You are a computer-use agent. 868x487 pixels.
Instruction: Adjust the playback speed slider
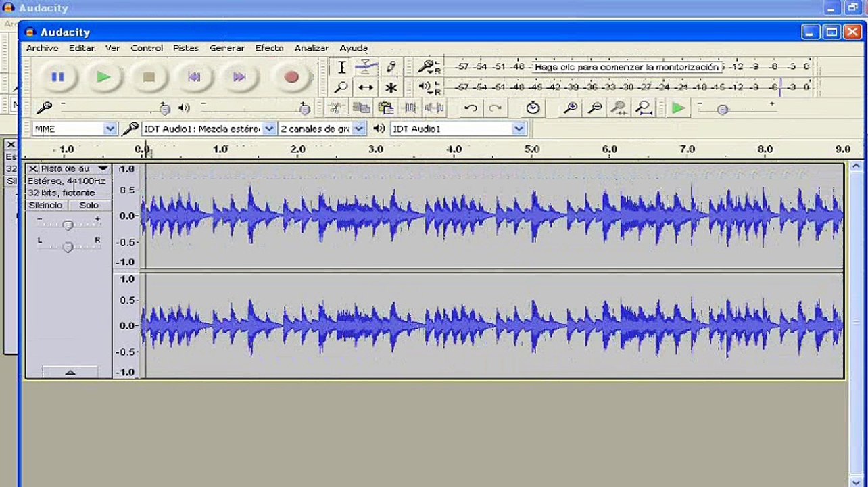point(723,110)
